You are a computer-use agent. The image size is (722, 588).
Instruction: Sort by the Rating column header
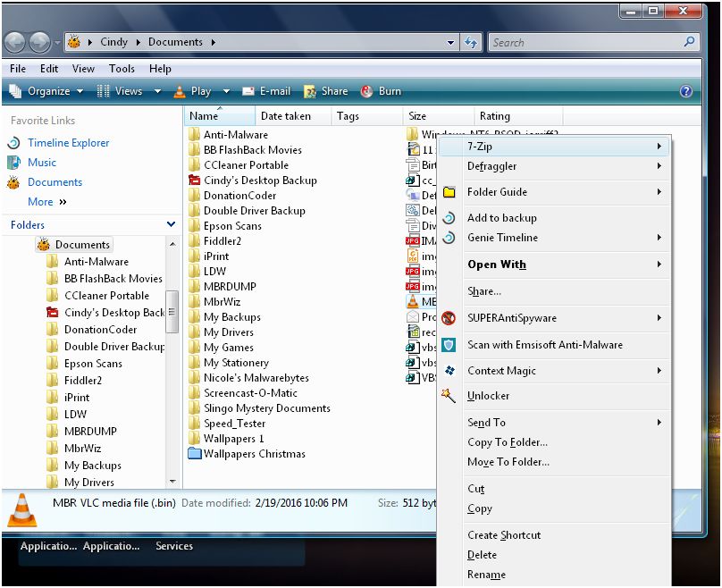coord(518,116)
